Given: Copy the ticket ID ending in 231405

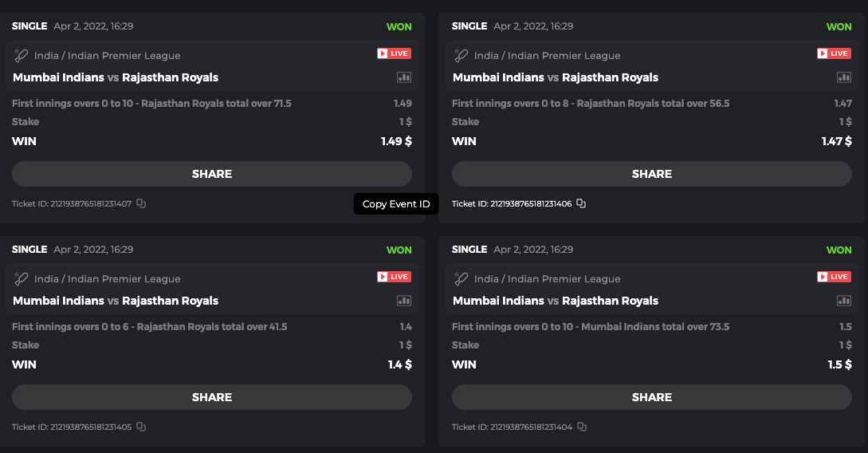Looking at the screenshot, I should (141, 427).
